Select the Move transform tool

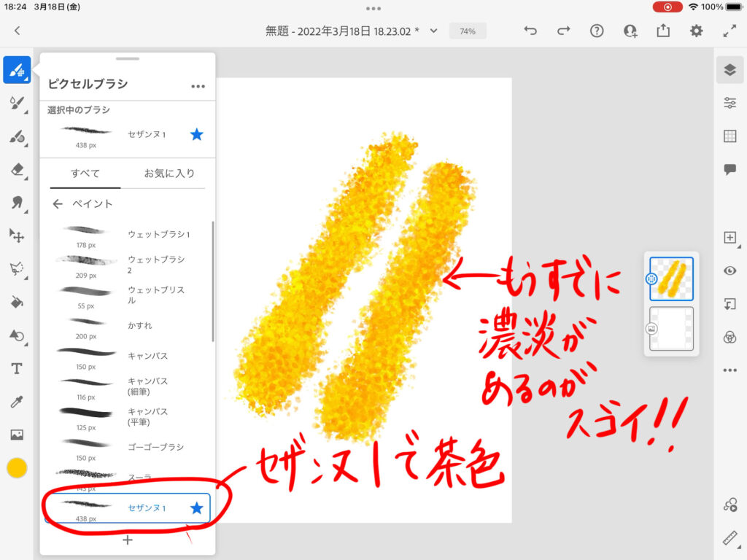click(x=17, y=236)
